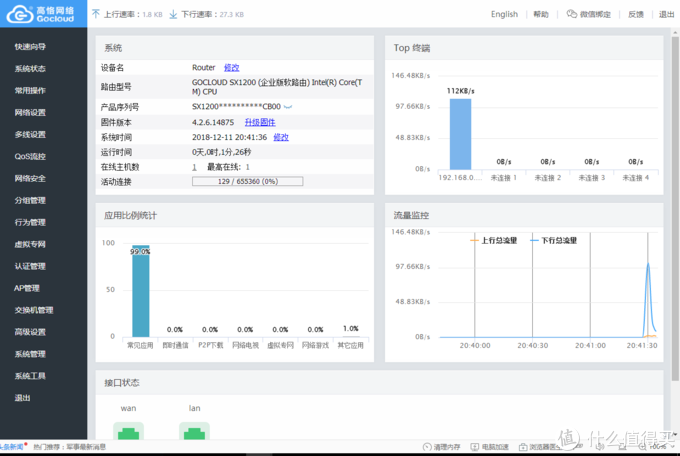Screen dimensions: 680x456
Task: Click the upload rate arrow icon
Action: tap(95, 14)
